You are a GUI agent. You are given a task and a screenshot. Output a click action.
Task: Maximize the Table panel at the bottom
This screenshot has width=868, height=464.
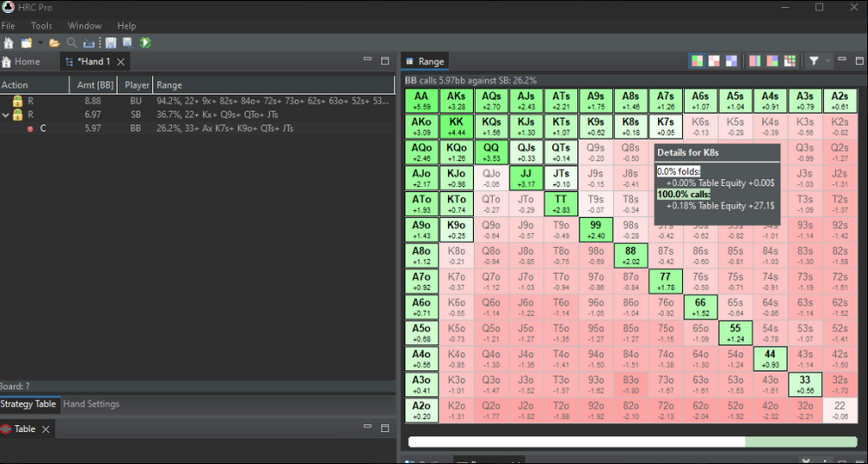[385, 428]
